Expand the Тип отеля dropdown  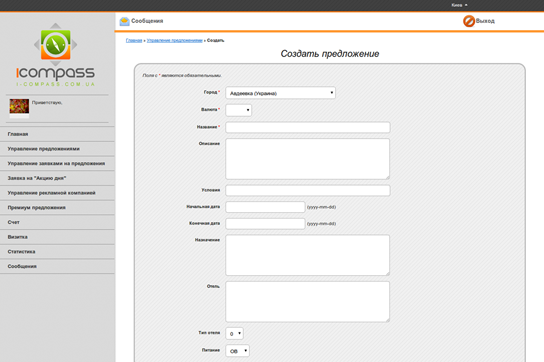coord(234,334)
